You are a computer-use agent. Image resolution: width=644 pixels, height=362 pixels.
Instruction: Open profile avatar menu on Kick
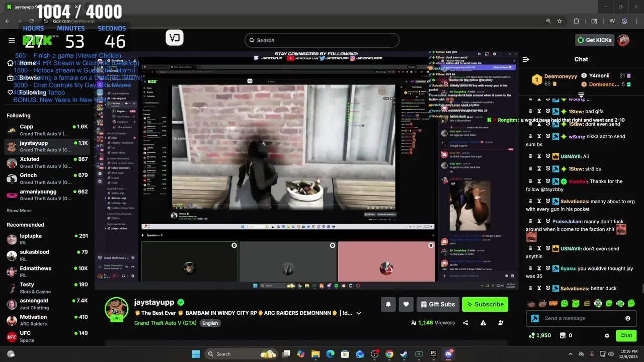pos(623,40)
